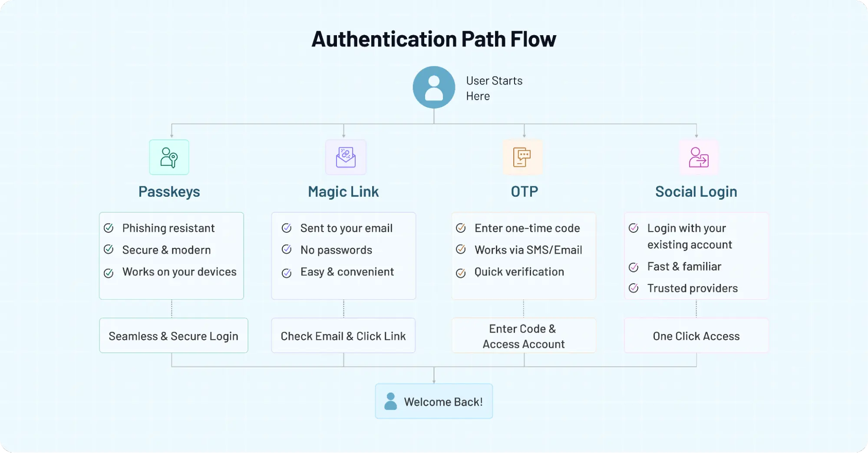Screen dimensions: 868x453
Task: Click the Authentication Path Flow title
Action: click(x=434, y=39)
